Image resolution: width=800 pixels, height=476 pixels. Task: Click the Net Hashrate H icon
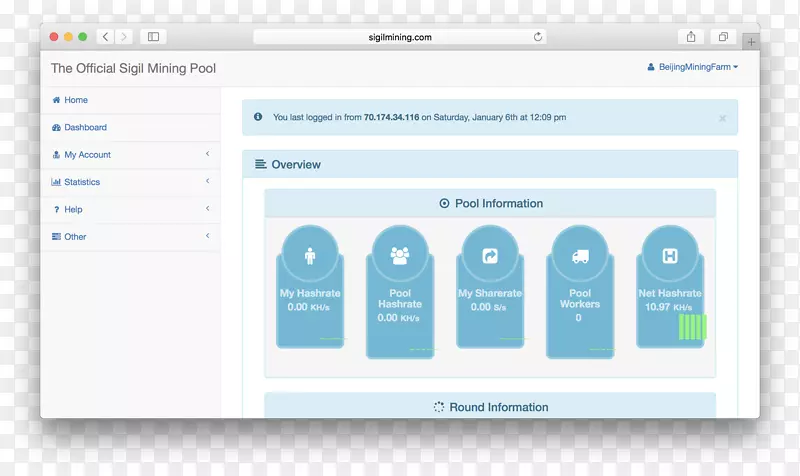(670, 256)
